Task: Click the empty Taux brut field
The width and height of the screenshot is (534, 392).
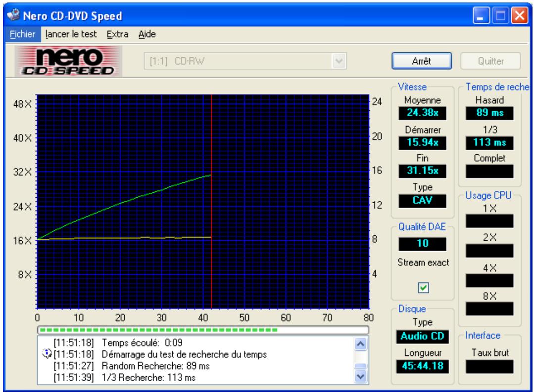Action: pos(489,367)
